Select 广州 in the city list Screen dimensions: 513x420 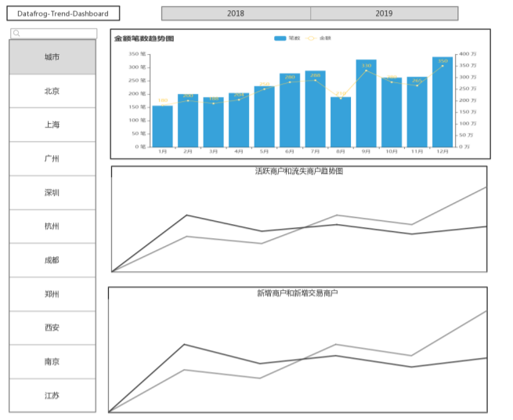(x=52, y=159)
